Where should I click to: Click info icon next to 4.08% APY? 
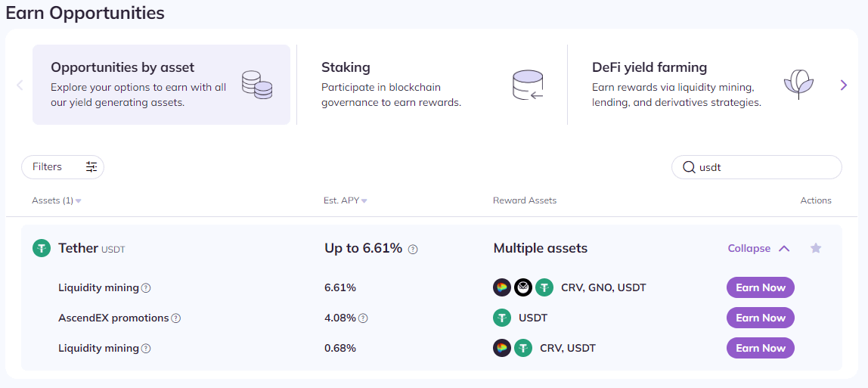tap(363, 318)
